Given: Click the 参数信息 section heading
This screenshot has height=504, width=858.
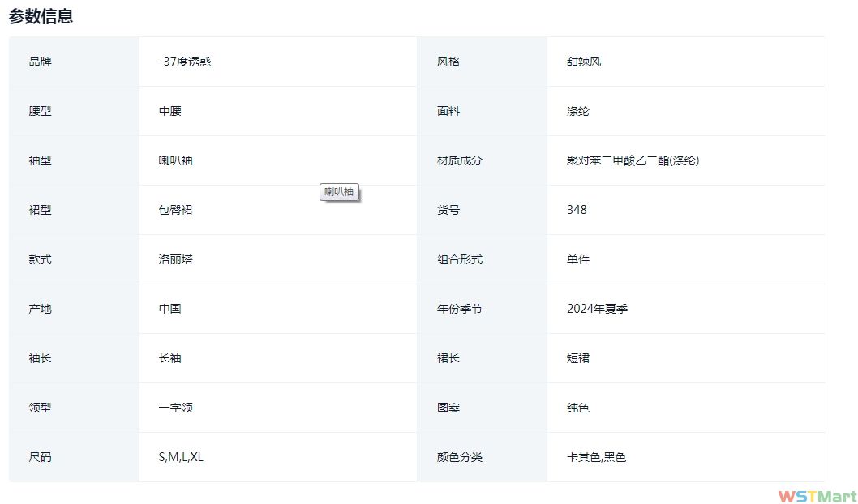Looking at the screenshot, I should tap(41, 16).
